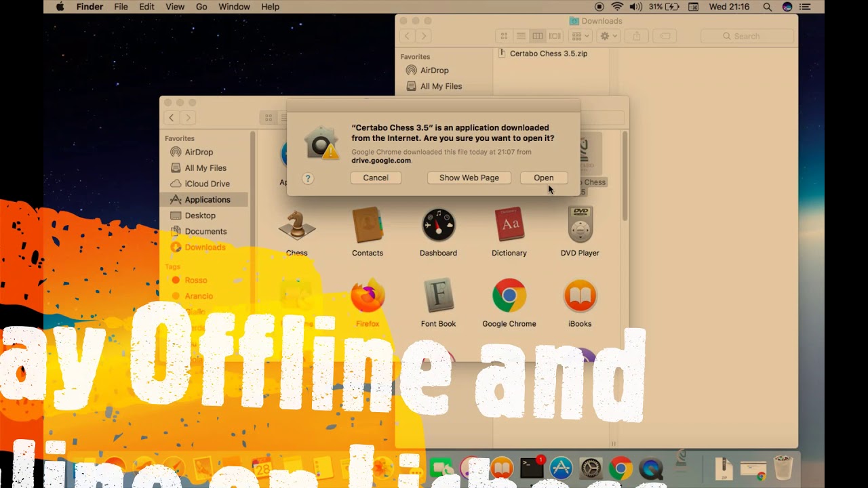Switch Downloads window to Cover Flow view
Image resolution: width=868 pixels, height=488 pixels.
[x=555, y=36]
